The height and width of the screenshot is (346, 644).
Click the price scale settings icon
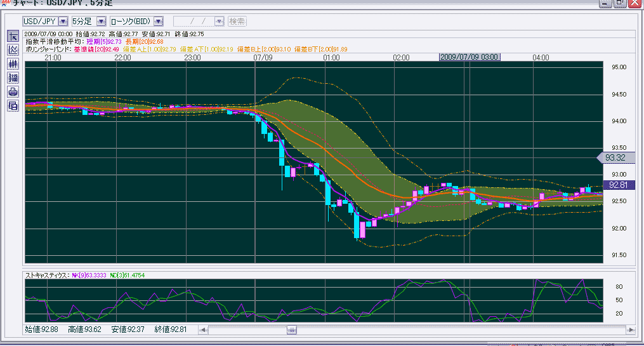tap(13, 77)
